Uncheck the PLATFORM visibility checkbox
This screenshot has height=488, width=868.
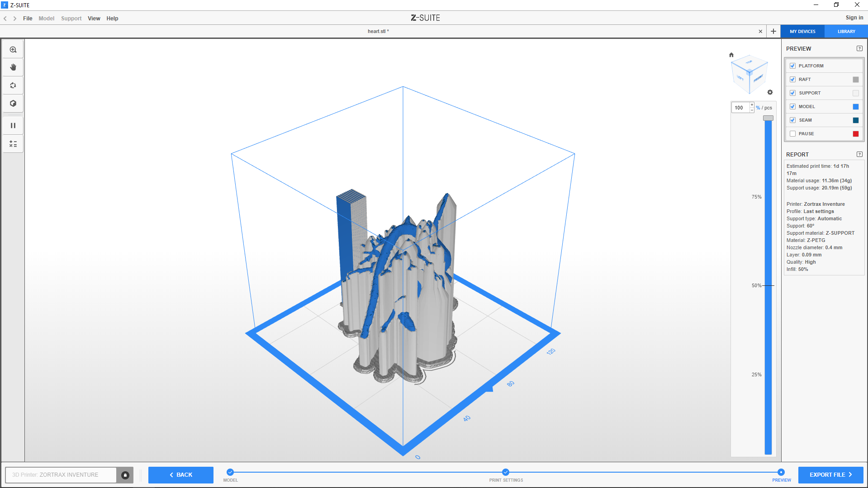(792, 66)
